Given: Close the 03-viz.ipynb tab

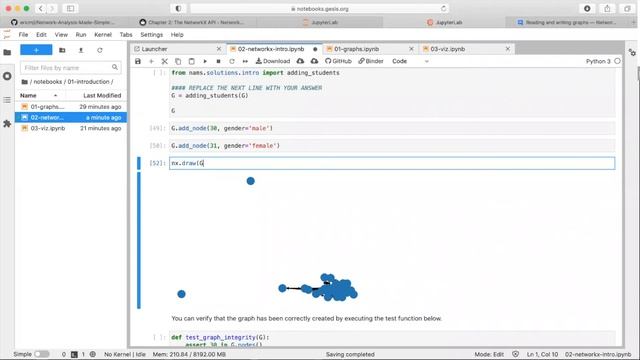Looking at the screenshot, I should tap(507, 49).
